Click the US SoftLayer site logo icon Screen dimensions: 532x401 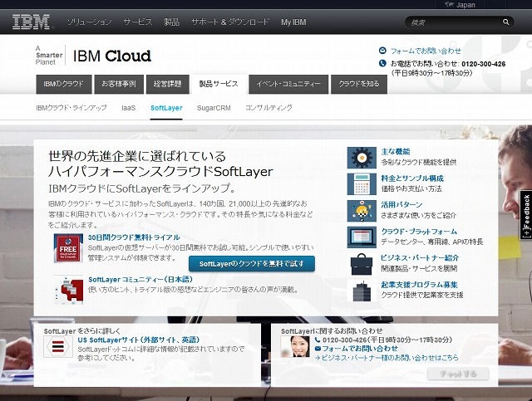coord(58,347)
